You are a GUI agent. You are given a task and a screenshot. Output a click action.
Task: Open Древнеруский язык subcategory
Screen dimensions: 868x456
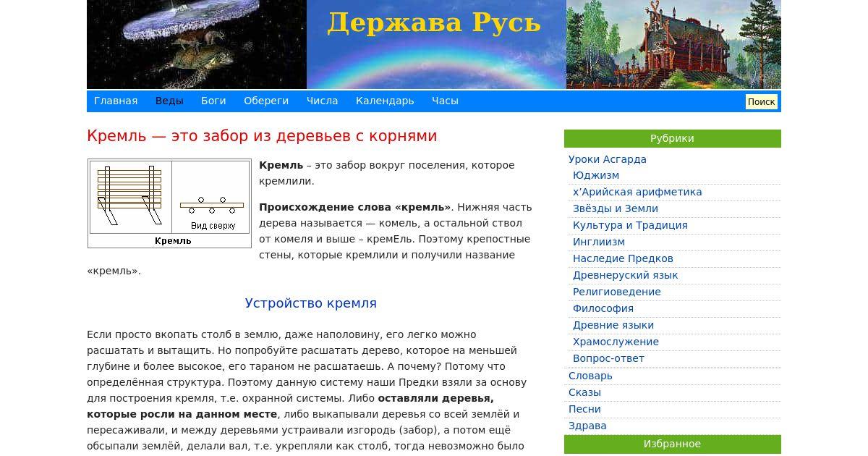pos(626,275)
